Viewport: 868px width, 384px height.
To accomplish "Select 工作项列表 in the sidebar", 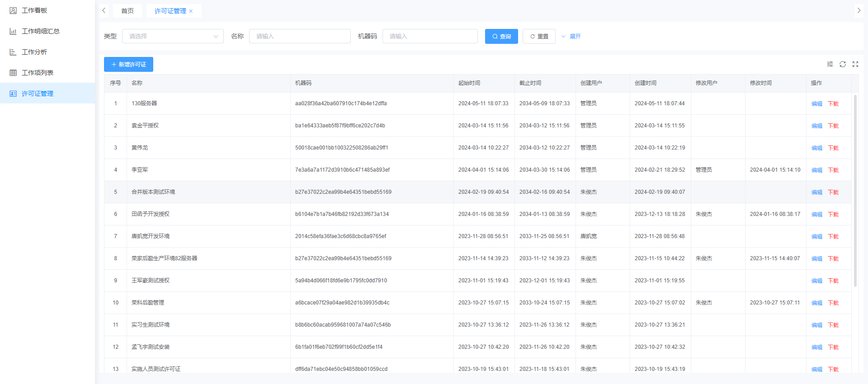I will click(38, 73).
